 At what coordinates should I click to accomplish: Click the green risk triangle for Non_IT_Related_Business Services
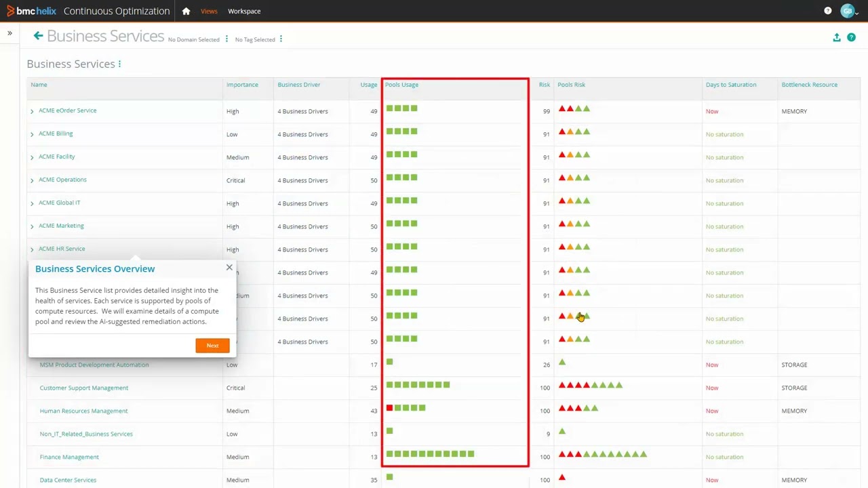(562, 431)
